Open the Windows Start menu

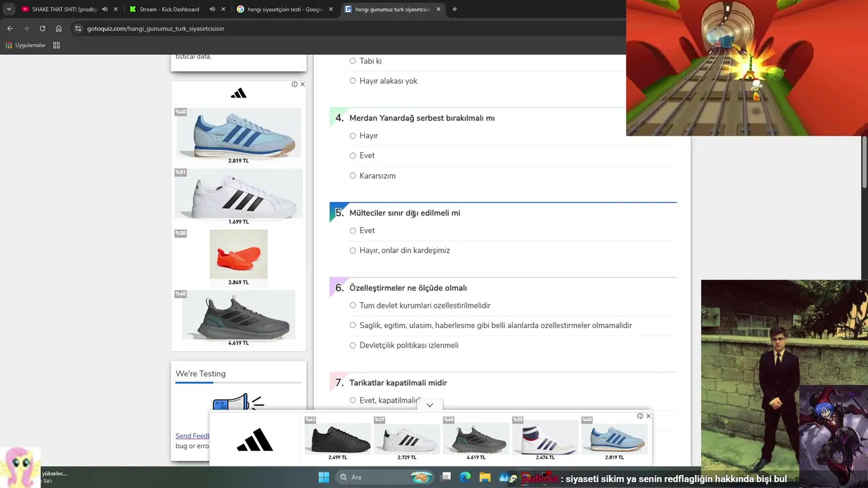323,477
